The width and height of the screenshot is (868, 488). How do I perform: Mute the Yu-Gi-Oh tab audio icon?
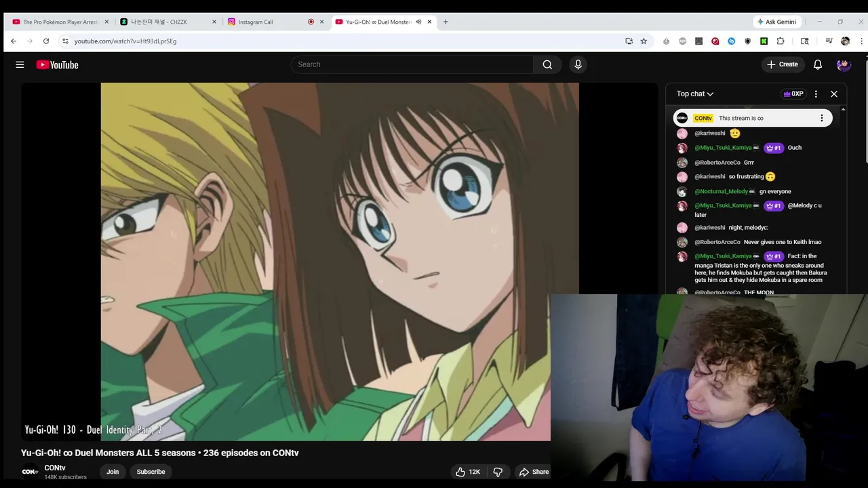pyautogui.click(x=418, y=22)
